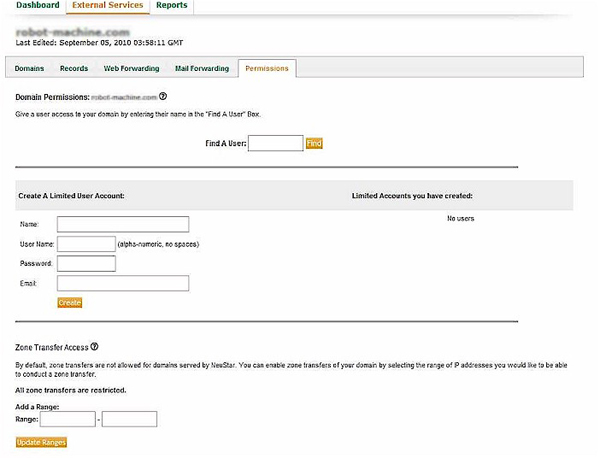Focus the Password field

[x=87, y=264]
